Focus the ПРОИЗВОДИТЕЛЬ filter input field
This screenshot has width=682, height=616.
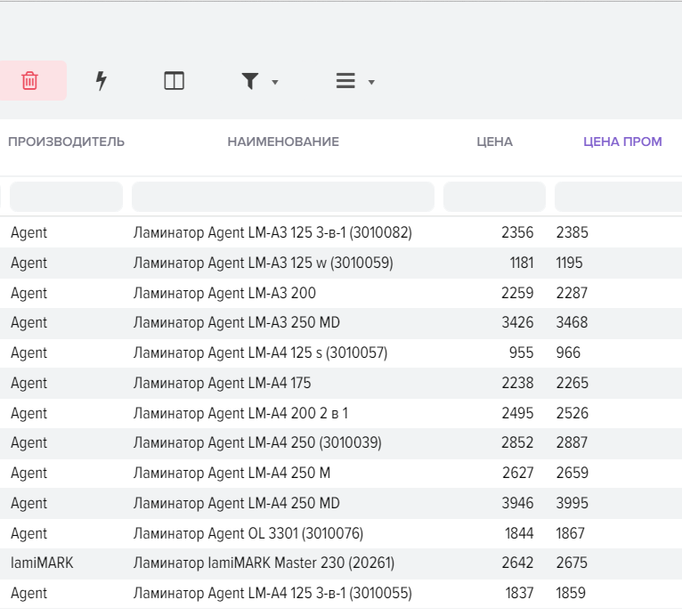66,197
